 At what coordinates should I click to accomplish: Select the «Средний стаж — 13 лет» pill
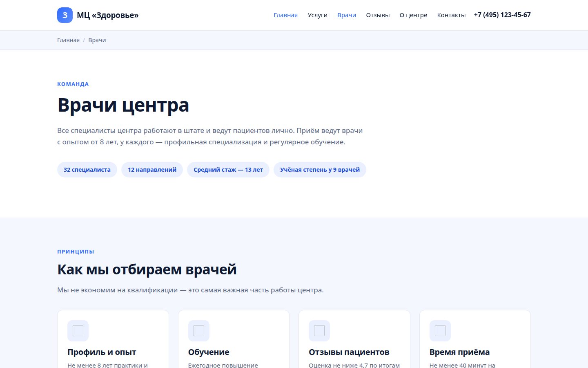(228, 170)
